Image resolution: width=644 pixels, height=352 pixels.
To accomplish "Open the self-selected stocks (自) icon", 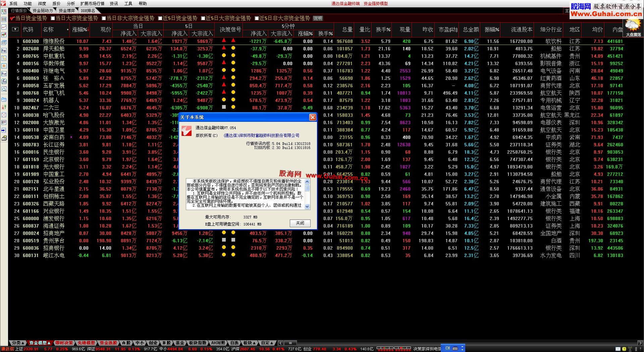I will pos(4,66).
